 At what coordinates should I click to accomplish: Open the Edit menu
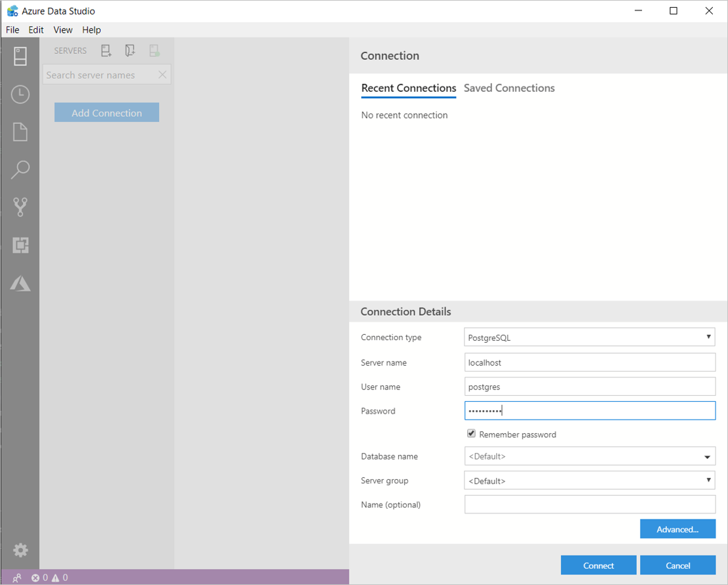tap(35, 30)
